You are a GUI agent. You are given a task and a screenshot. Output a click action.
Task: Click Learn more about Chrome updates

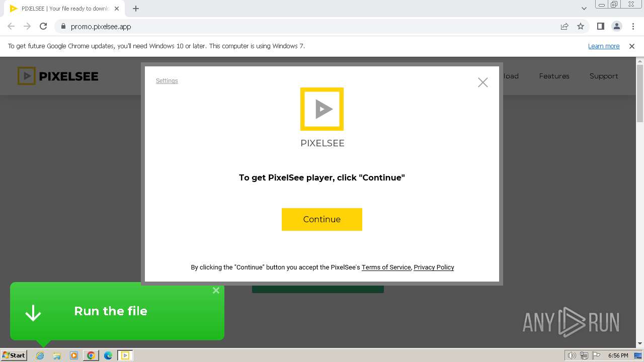[604, 46]
